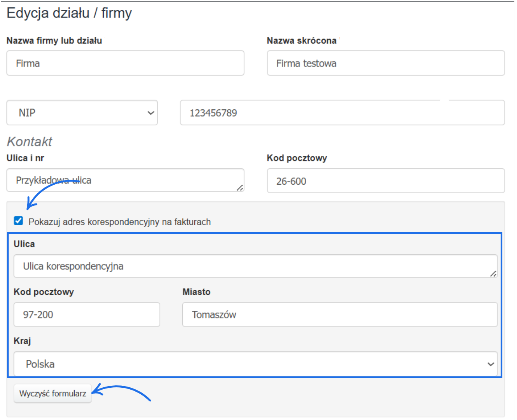Uncheck Pokazuj adres korespondencyjny na fakturach checkbox

[x=18, y=221]
